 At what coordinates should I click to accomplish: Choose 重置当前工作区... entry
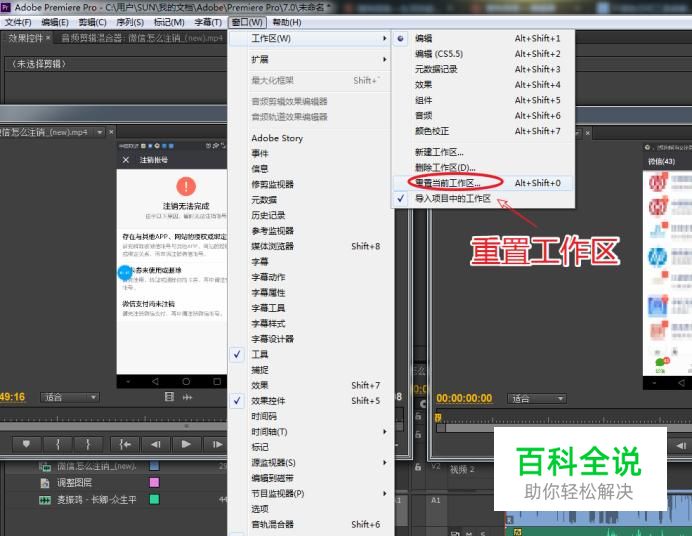point(483,183)
